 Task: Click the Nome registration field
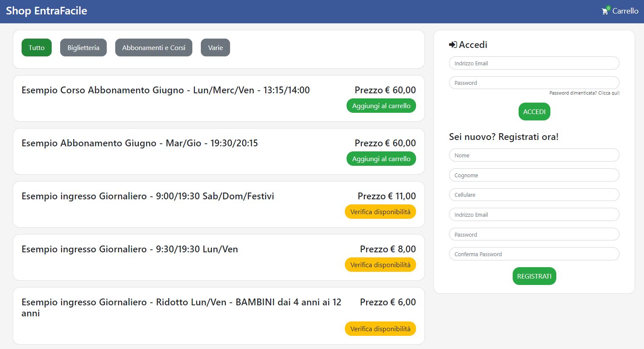pos(534,155)
